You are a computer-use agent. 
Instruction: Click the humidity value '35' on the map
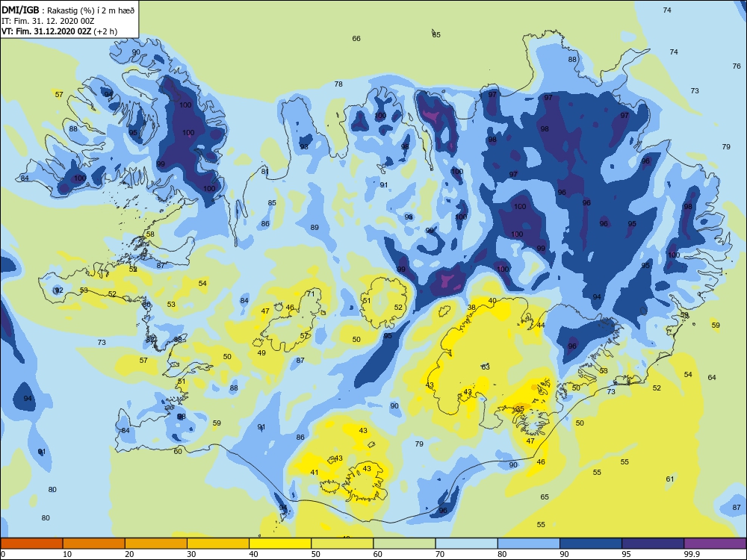pos(520,409)
